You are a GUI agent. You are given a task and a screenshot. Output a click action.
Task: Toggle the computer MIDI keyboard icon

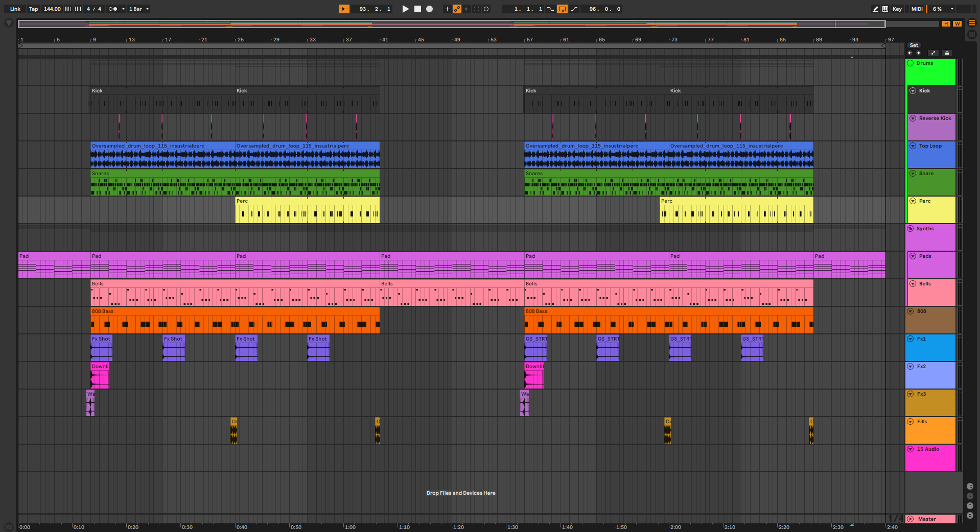[885, 9]
